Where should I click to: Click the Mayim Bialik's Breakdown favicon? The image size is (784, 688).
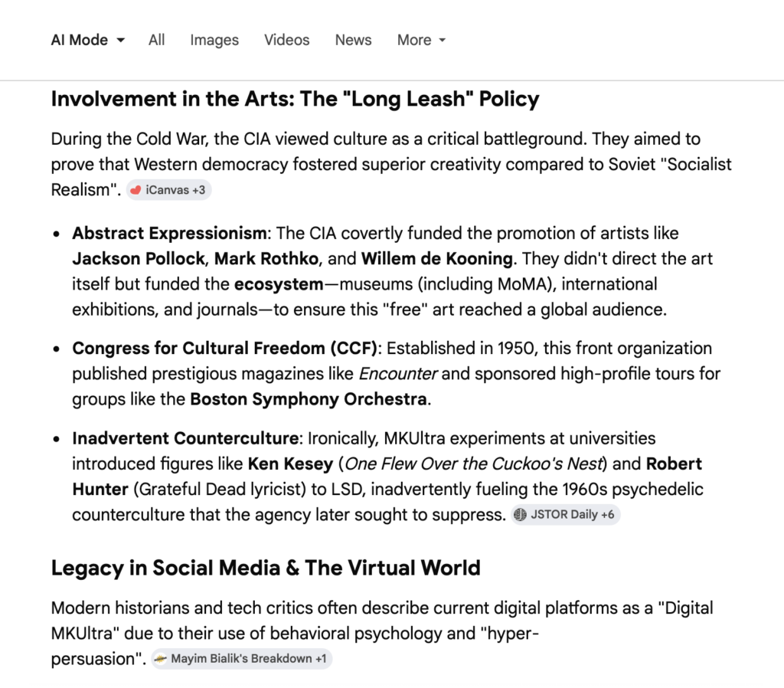pos(161,659)
